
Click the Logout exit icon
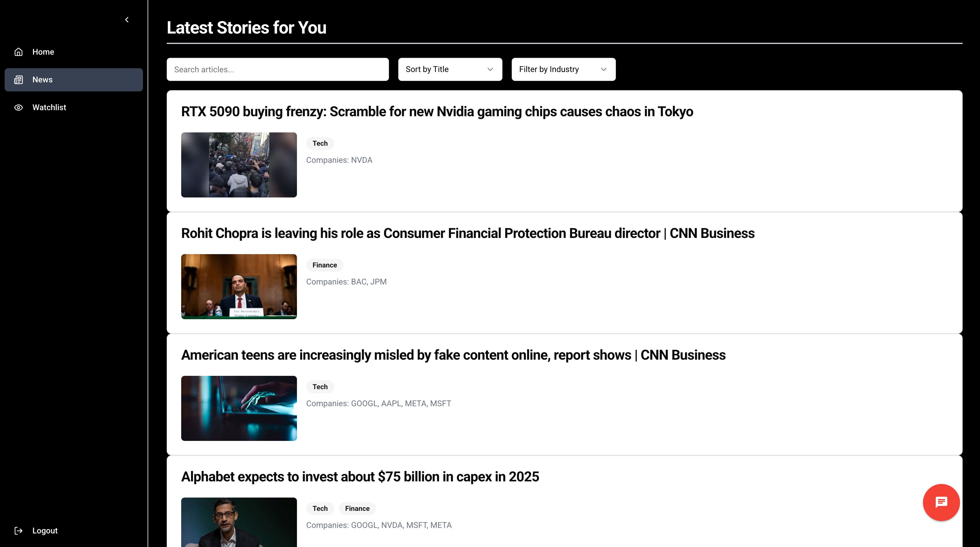(x=19, y=531)
